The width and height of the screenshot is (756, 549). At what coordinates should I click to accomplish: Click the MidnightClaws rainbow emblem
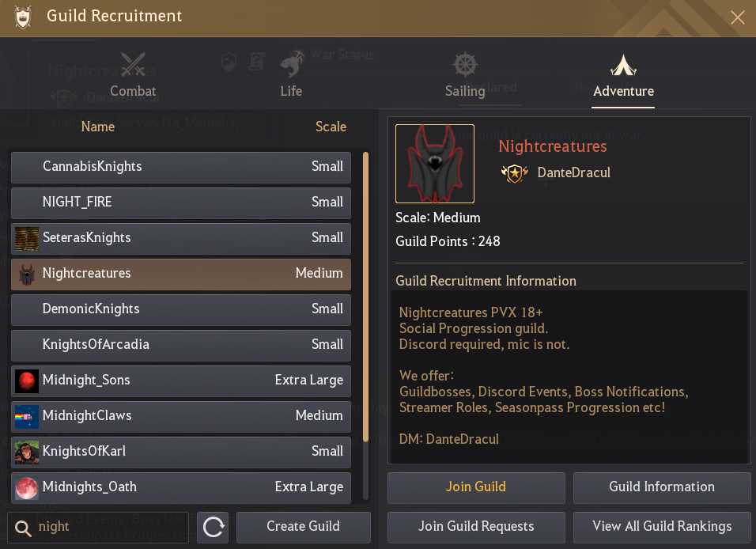coord(26,416)
